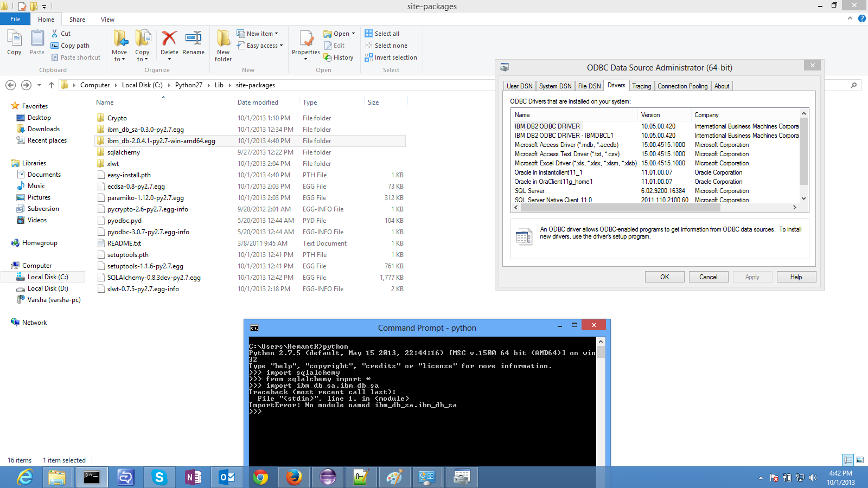868x488 pixels.
Task: Click Invert selection in the ribbon
Action: 391,57
